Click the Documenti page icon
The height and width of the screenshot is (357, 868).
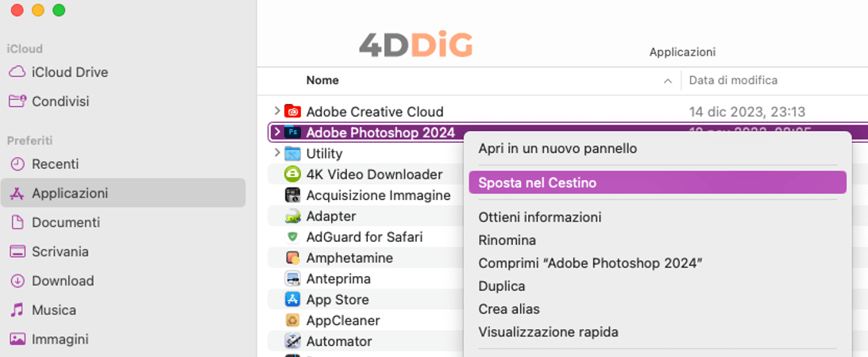(17, 223)
